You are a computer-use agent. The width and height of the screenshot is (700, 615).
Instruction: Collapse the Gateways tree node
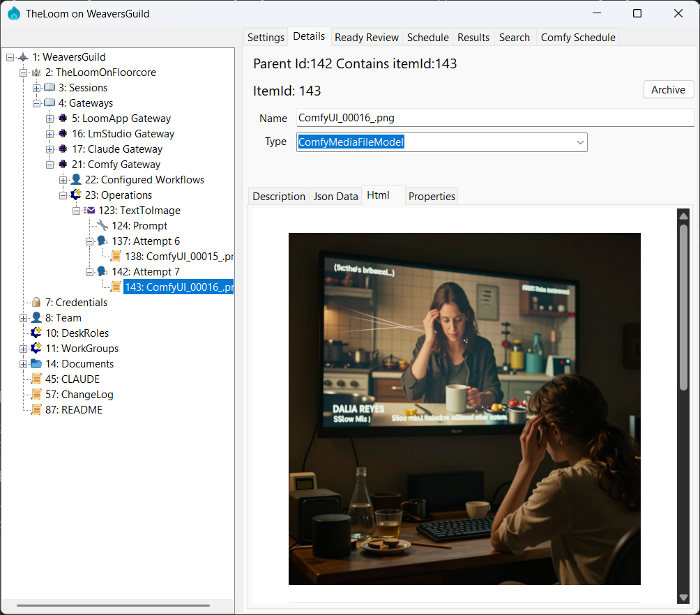pos(37,103)
